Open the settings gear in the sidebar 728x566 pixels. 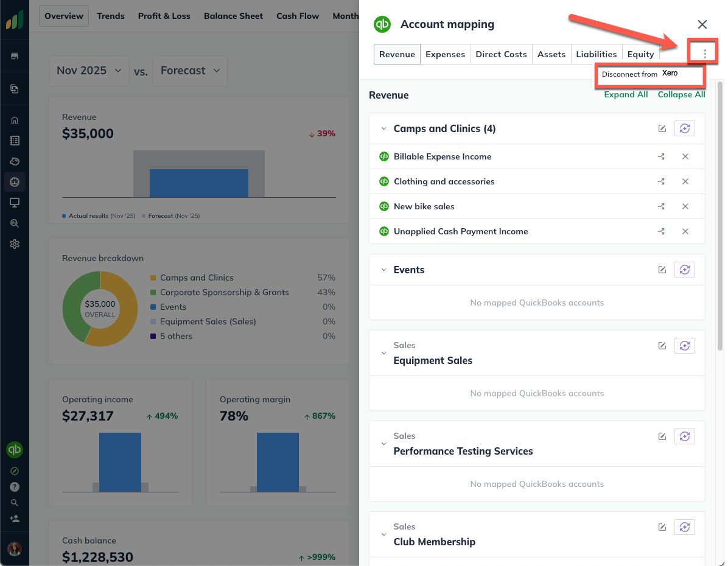(x=15, y=243)
